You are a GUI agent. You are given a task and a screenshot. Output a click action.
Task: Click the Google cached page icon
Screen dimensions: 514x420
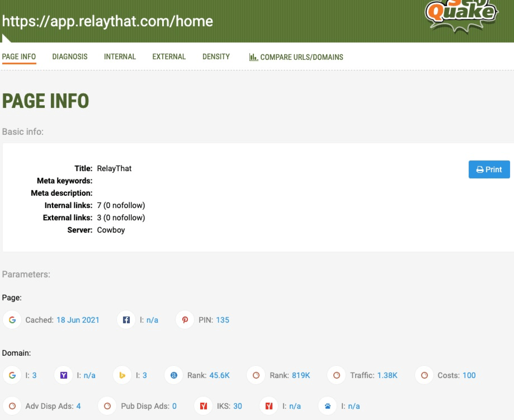tap(11, 320)
